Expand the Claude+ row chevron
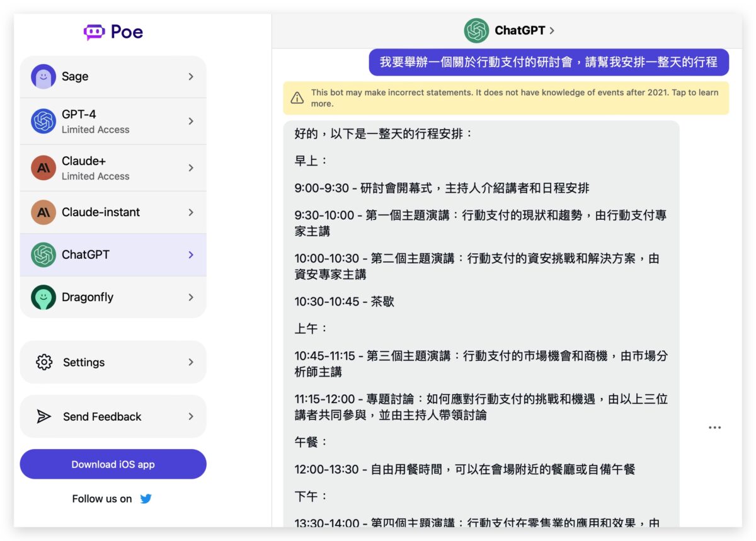This screenshot has height=541, width=756. point(191,168)
